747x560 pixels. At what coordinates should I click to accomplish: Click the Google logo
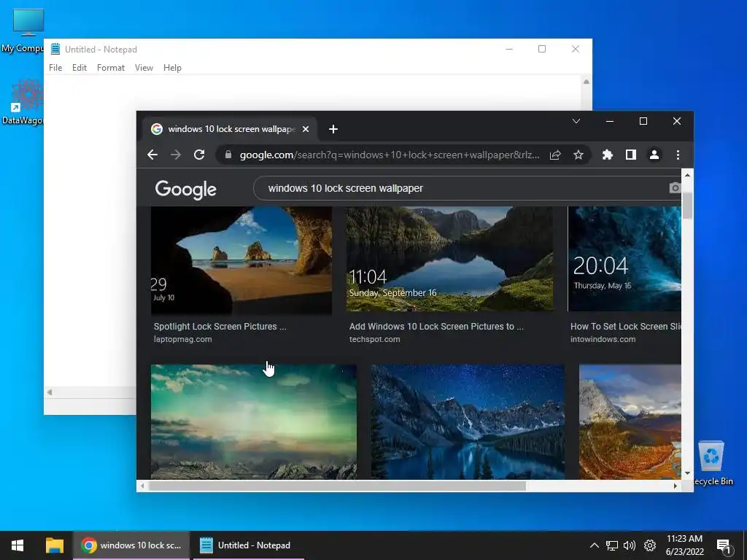point(186,189)
